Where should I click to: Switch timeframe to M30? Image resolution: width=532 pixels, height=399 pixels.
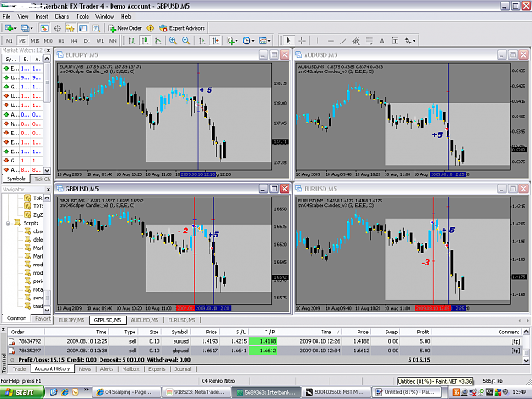[49, 41]
